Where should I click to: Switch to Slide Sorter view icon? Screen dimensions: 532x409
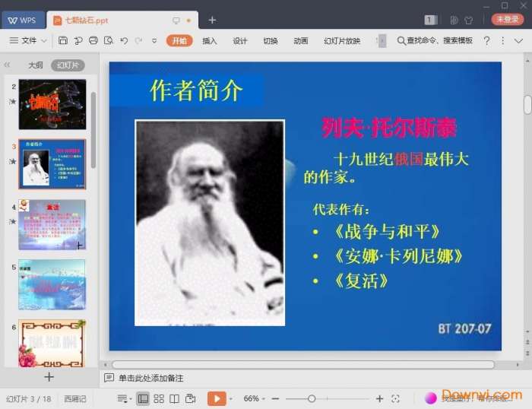click(x=159, y=398)
